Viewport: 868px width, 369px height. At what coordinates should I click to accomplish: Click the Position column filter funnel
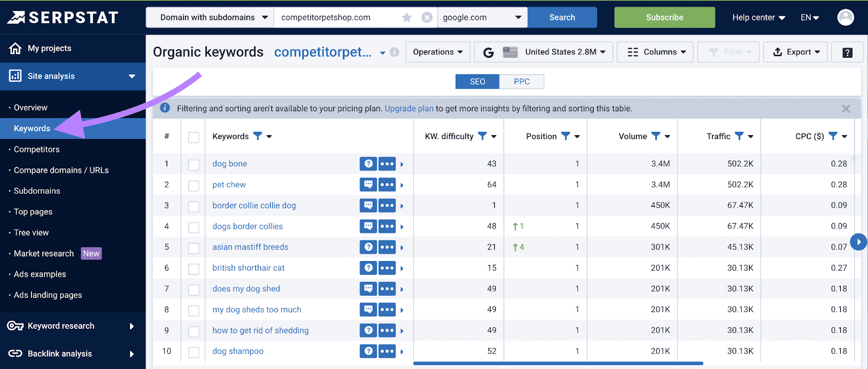pos(565,136)
